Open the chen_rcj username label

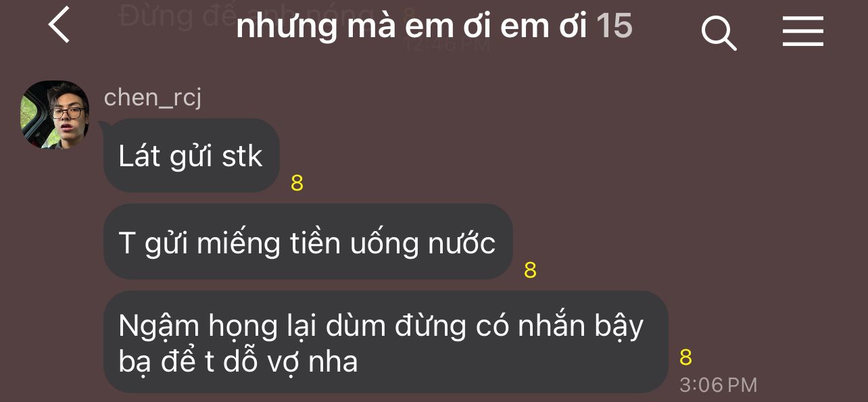pos(153,97)
